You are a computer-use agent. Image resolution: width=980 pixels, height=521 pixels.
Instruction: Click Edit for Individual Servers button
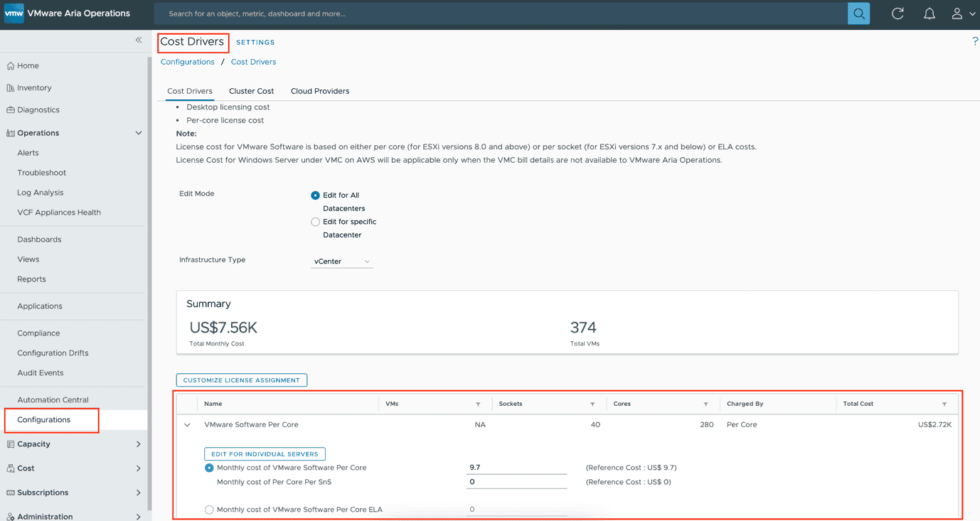pos(265,454)
